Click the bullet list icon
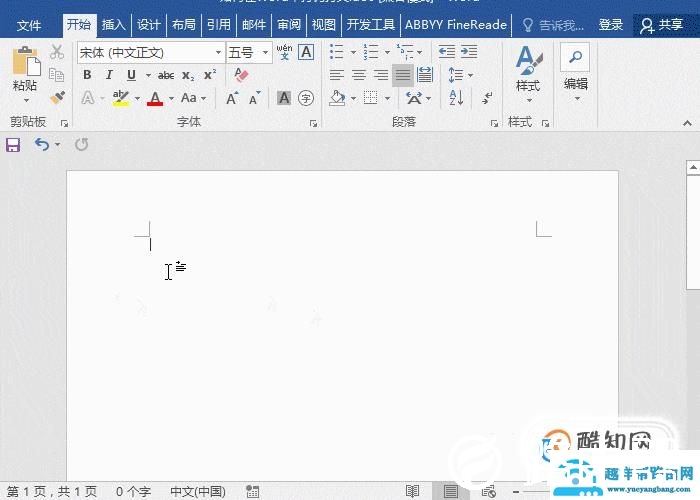The width and height of the screenshot is (700, 500). [x=337, y=52]
